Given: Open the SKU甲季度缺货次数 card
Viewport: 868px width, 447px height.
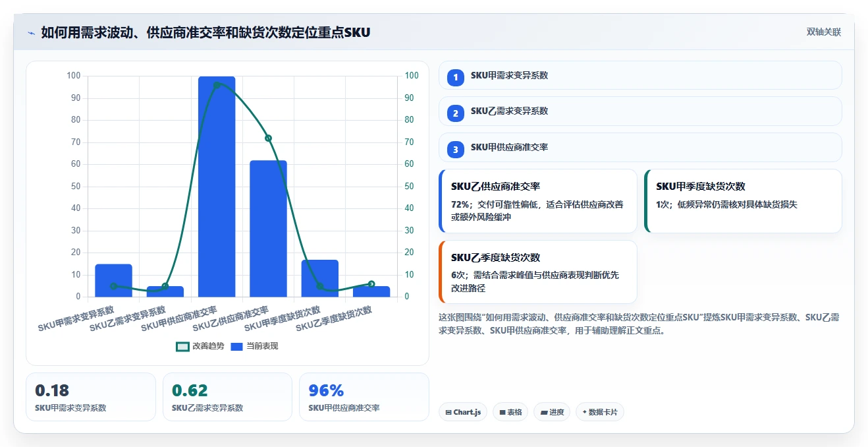Looking at the screenshot, I should click(x=743, y=201).
